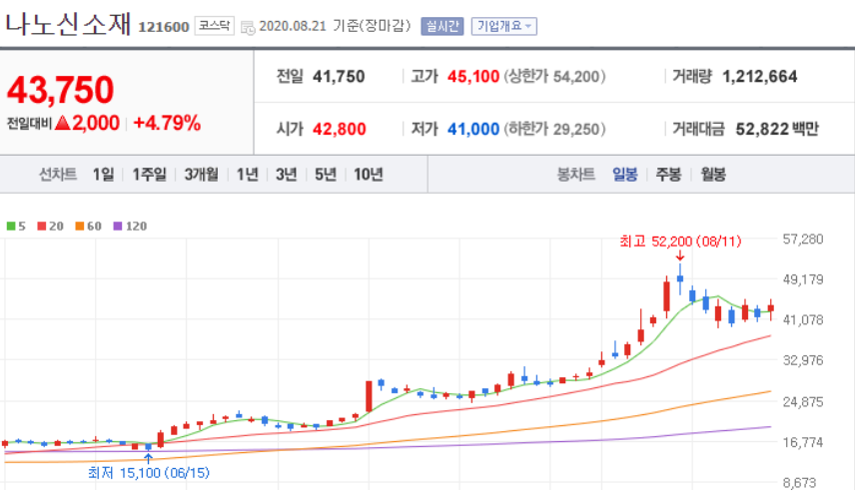Select the 10년 line chart period
The height and width of the screenshot is (504, 855).
[369, 175]
